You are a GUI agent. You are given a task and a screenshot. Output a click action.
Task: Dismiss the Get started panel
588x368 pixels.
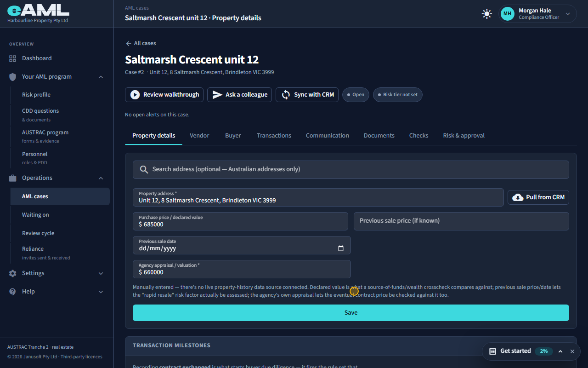tap(572, 351)
